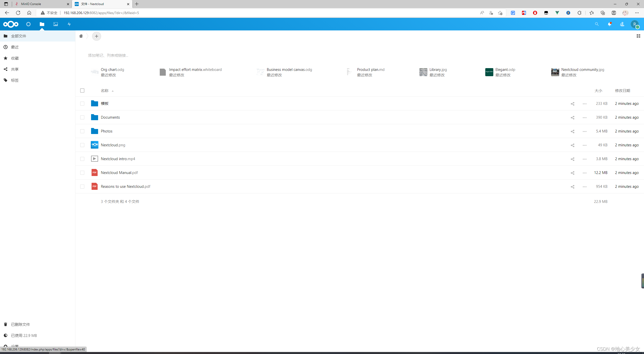
Task: Check the box for Nextcloud Manual.pdf
Action: (x=82, y=173)
